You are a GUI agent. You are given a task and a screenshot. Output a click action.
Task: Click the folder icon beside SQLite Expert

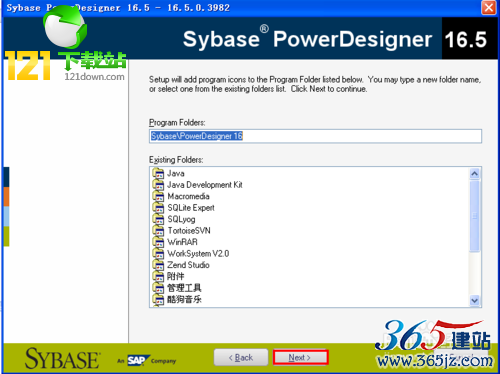point(158,208)
